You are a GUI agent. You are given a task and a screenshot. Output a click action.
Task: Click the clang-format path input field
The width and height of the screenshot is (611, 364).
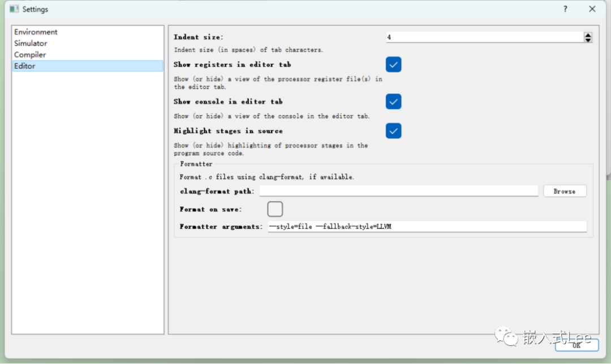pos(399,190)
